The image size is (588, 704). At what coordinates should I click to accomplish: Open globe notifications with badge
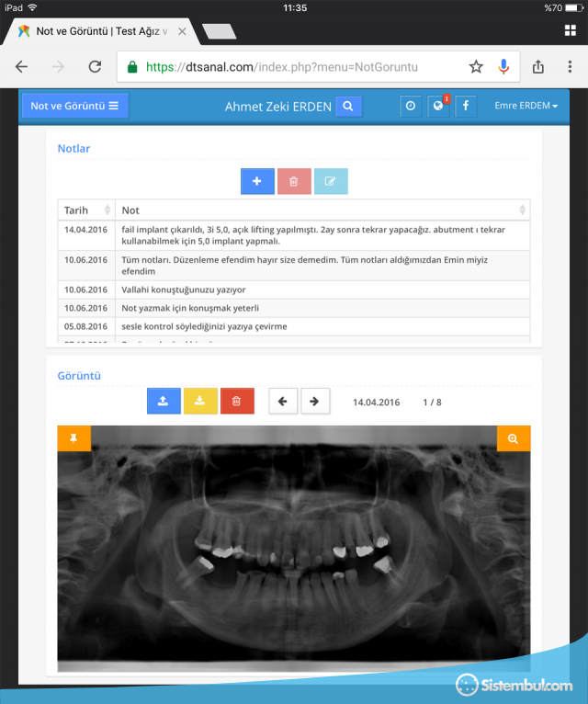(x=438, y=106)
